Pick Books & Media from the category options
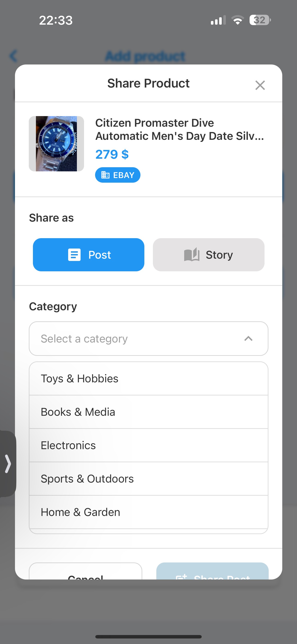This screenshot has height=644, width=297. pyautogui.click(x=148, y=412)
